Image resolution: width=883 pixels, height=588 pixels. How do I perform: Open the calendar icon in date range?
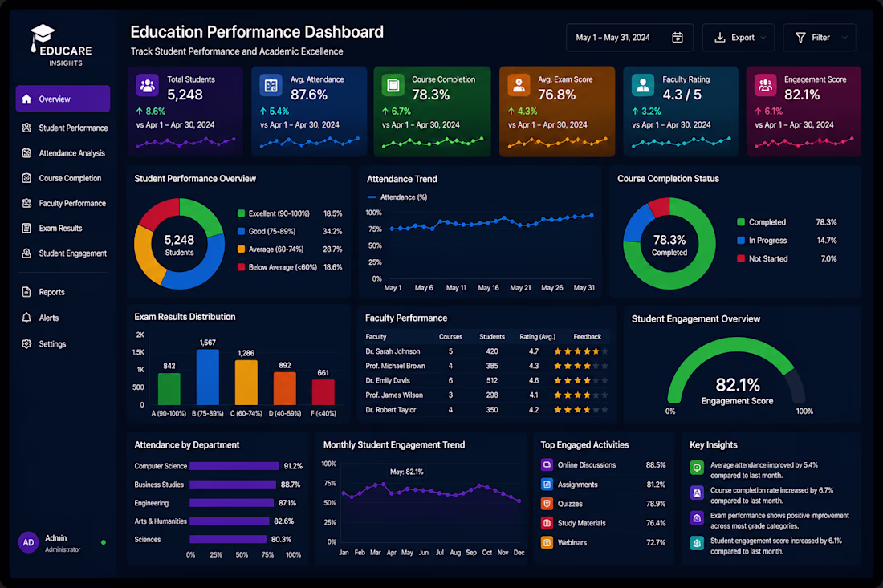pos(678,38)
